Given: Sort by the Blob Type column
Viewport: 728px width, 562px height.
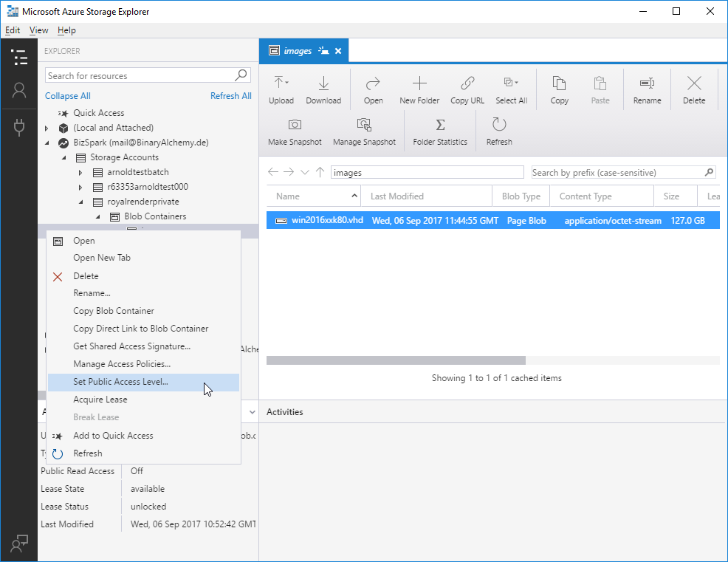Looking at the screenshot, I should (521, 196).
